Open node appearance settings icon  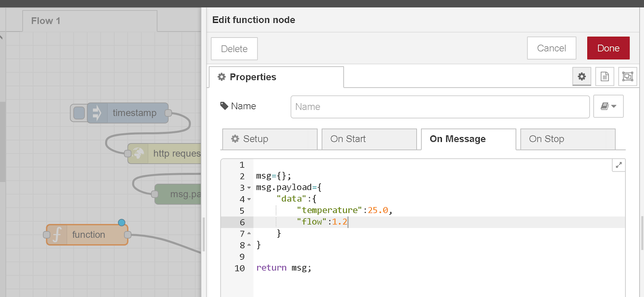pyautogui.click(x=627, y=77)
